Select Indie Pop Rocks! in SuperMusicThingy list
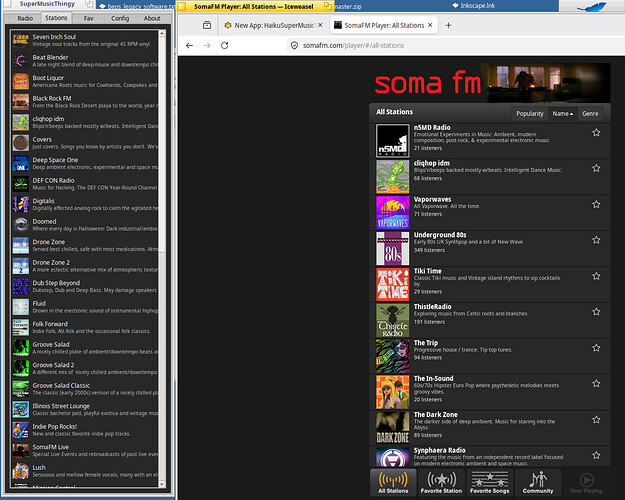The height and width of the screenshot is (500, 625). 85,430
